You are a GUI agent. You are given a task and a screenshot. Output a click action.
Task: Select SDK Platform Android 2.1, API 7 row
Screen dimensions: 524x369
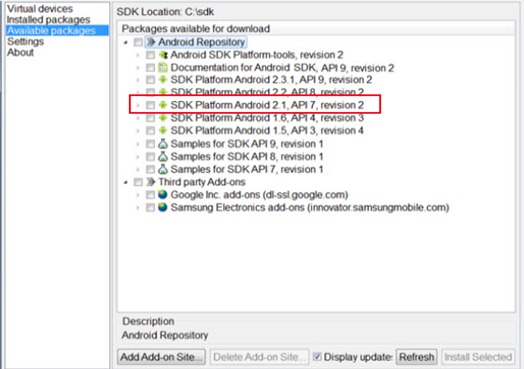point(267,105)
